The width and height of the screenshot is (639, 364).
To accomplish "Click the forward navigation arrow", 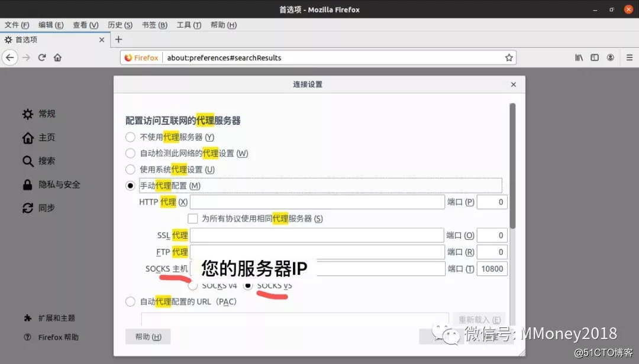I will pyautogui.click(x=26, y=57).
